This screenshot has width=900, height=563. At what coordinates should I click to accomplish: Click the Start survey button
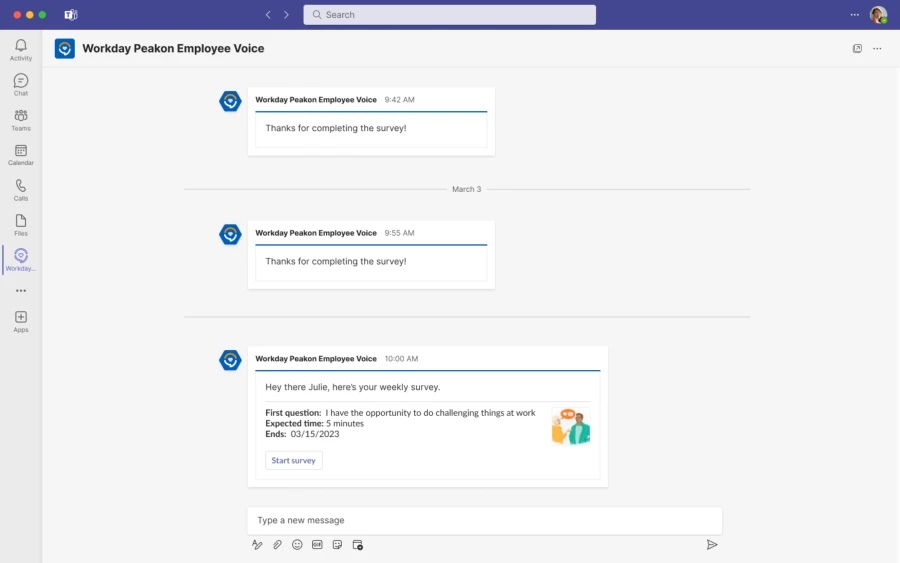tap(293, 460)
